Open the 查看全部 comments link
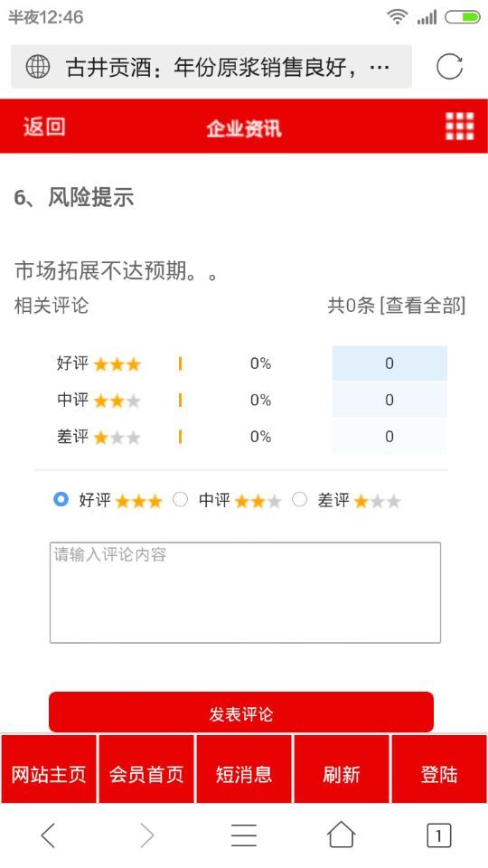This screenshot has height=868, width=488. [x=423, y=305]
